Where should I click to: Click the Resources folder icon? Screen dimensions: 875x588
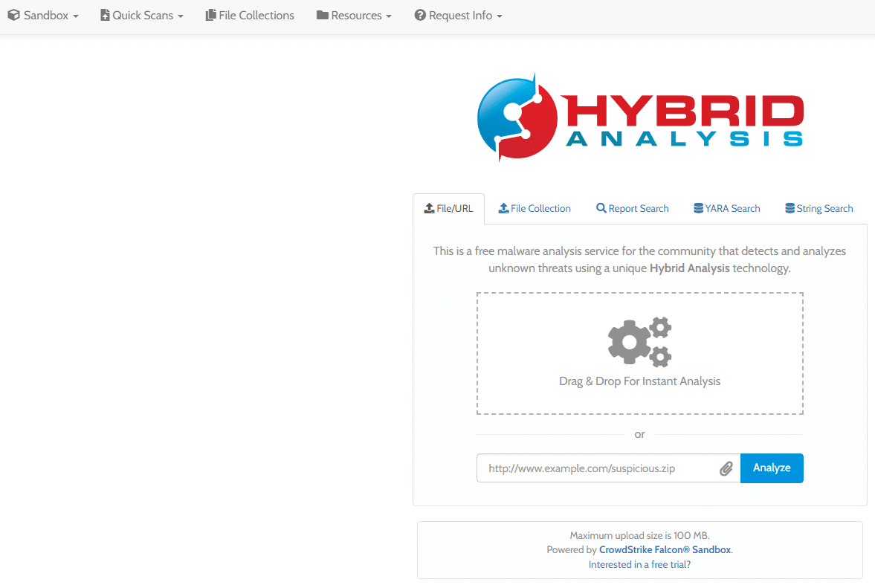point(322,15)
